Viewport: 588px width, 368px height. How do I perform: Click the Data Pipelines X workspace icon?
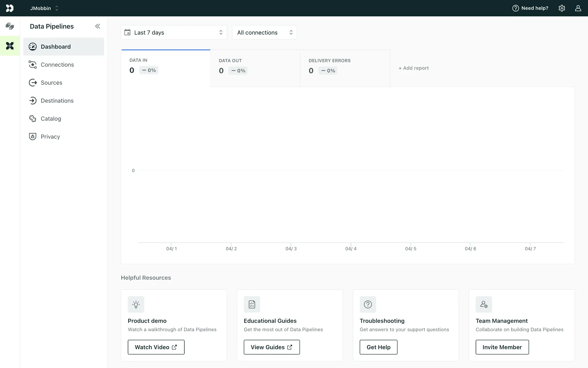(10, 46)
